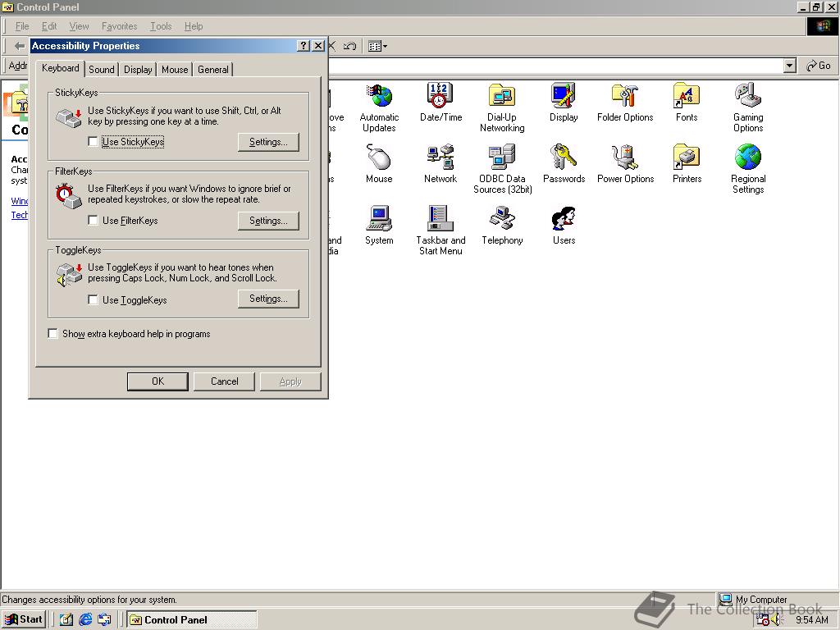Open the Favorites menu

tap(120, 26)
